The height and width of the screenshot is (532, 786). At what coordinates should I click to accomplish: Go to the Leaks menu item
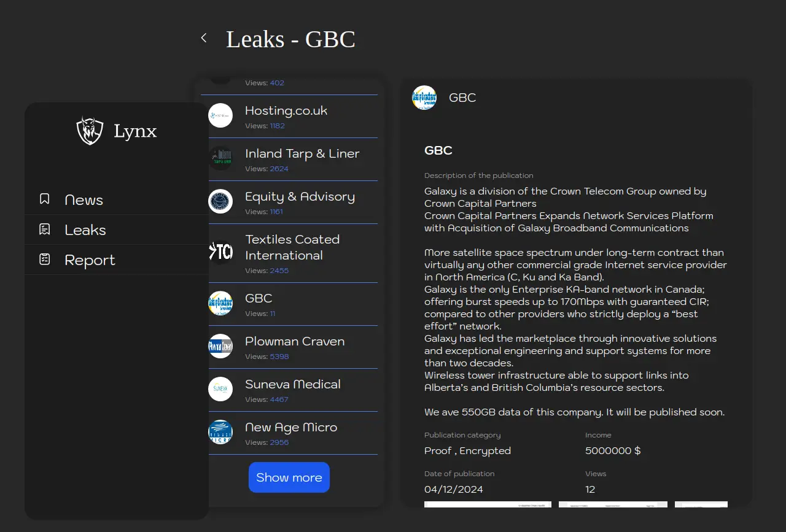click(85, 230)
